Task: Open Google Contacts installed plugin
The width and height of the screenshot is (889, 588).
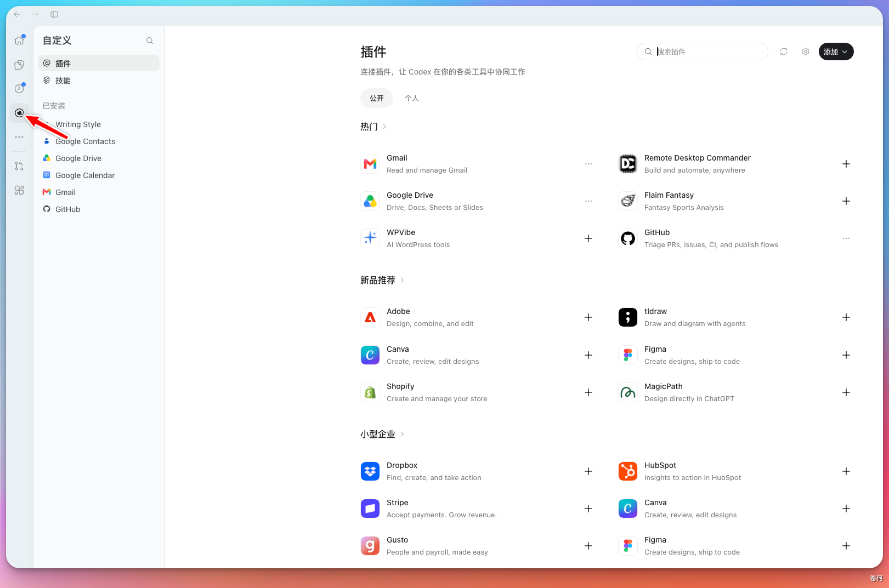Action: (99, 141)
